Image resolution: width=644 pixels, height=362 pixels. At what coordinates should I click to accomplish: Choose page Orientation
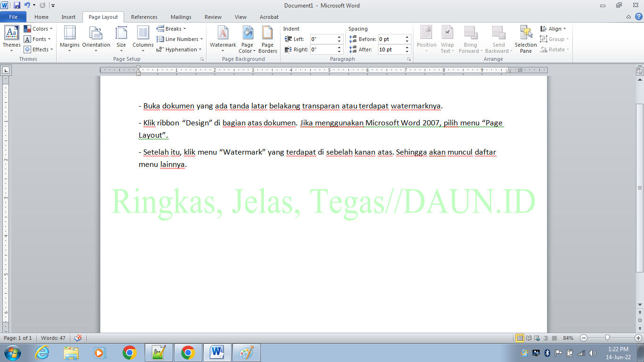[96, 39]
